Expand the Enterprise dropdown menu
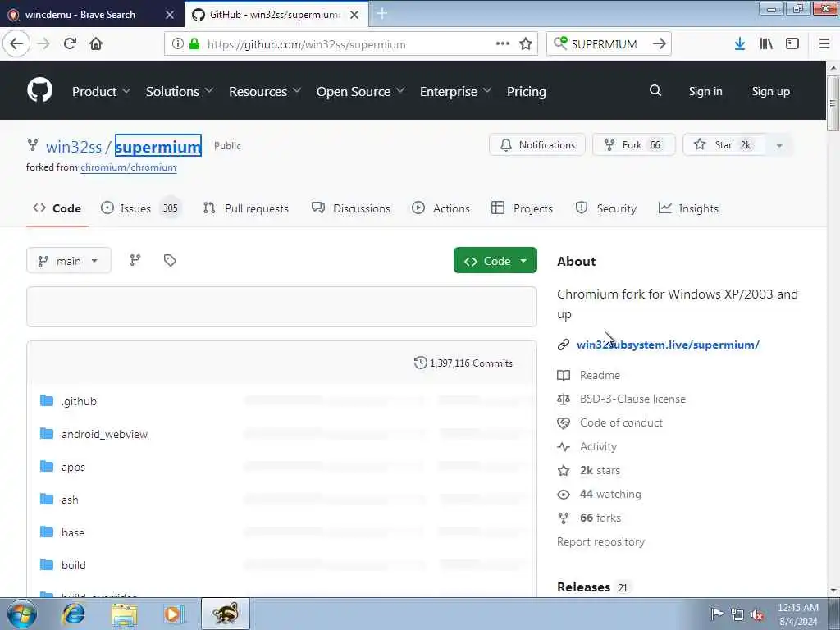Viewport: 840px width, 630px height. click(x=455, y=92)
